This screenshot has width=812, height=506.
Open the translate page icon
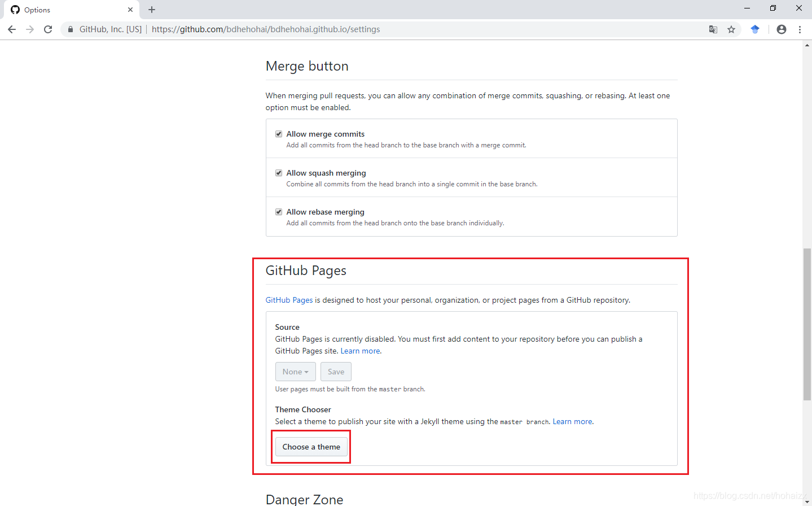tap(713, 29)
